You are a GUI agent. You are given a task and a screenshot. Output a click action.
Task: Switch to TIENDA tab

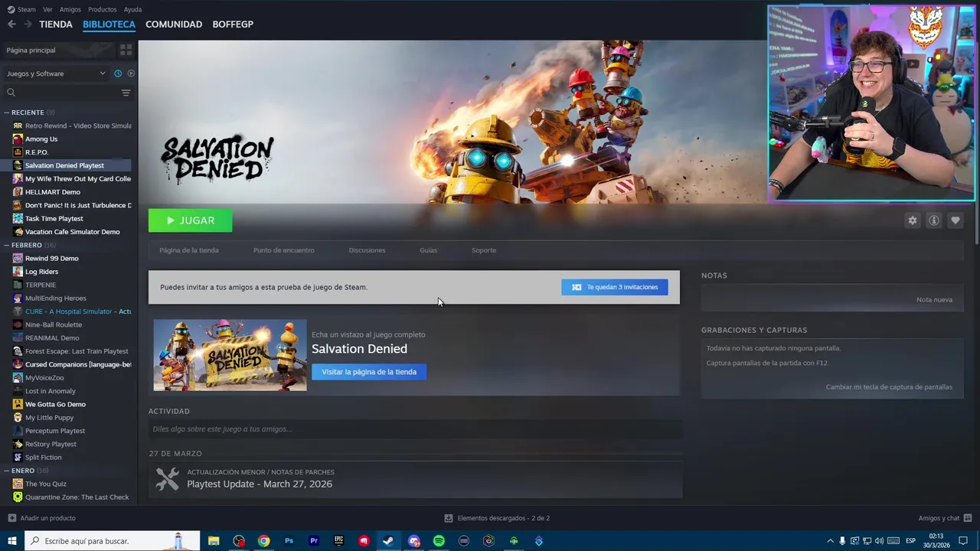[56, 24]
